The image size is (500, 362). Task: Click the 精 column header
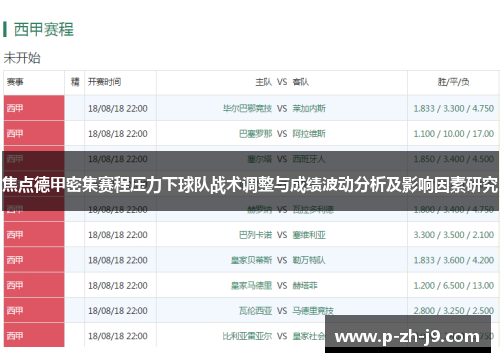[x=75, y=82]
